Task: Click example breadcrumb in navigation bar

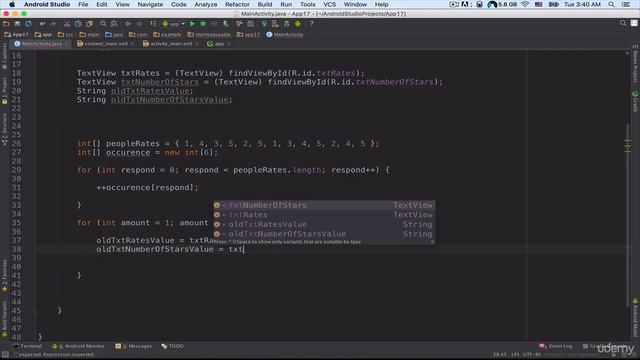Action: click(167, 35)
